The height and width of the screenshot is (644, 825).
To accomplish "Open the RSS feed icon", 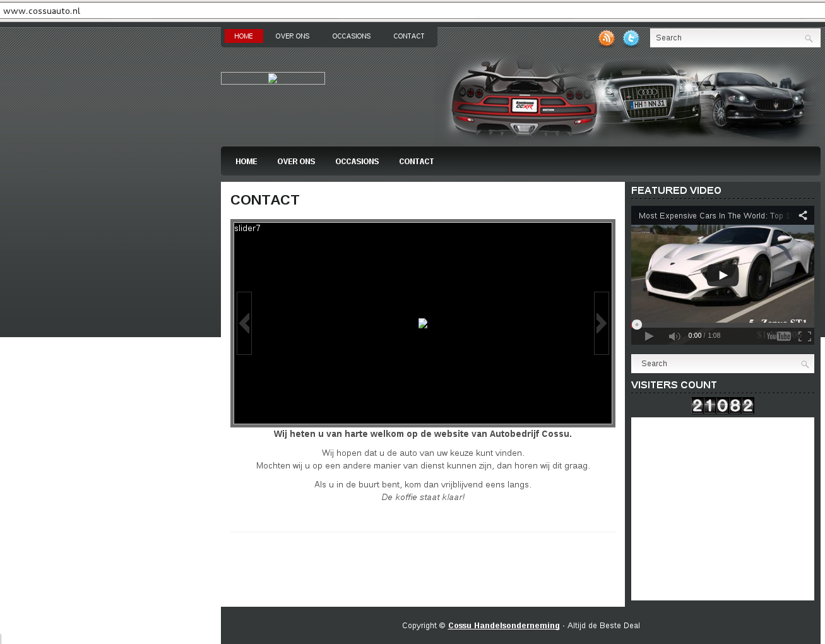I will pyautogui.click(x=606, y=39).
